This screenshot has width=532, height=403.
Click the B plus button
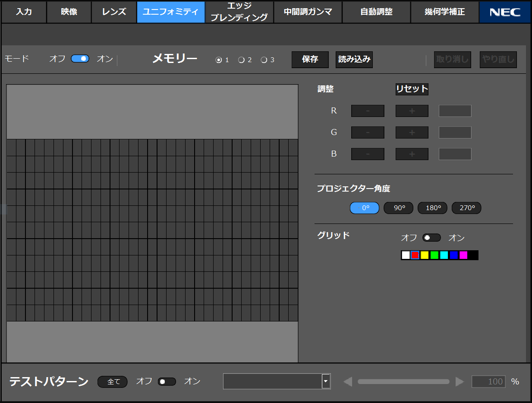pyautogui.click(x=412, y=154)
